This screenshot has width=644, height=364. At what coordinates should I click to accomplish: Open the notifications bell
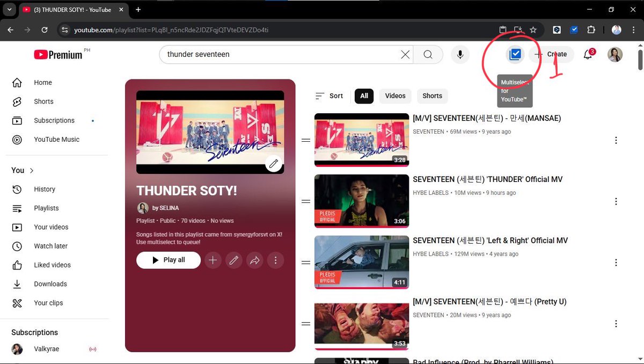pyautogui.click(x=588, y=54)
